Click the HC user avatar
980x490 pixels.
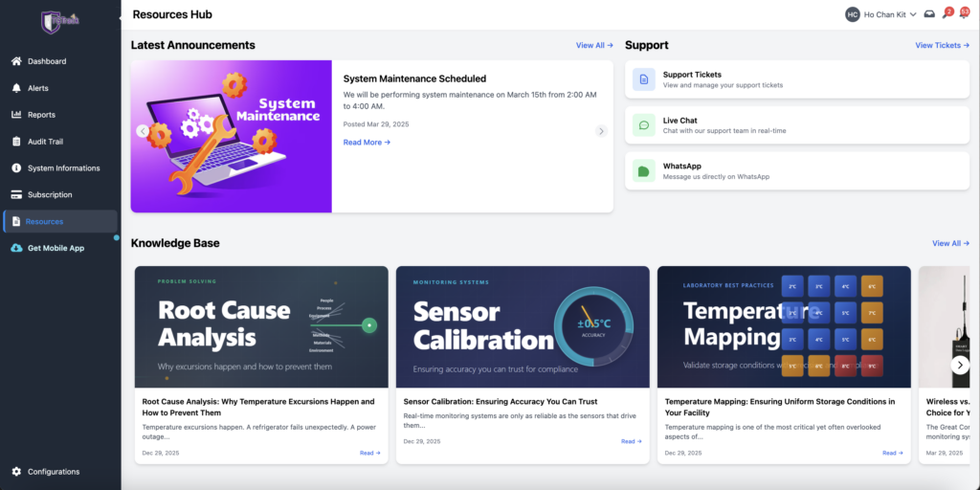(852, 14)
